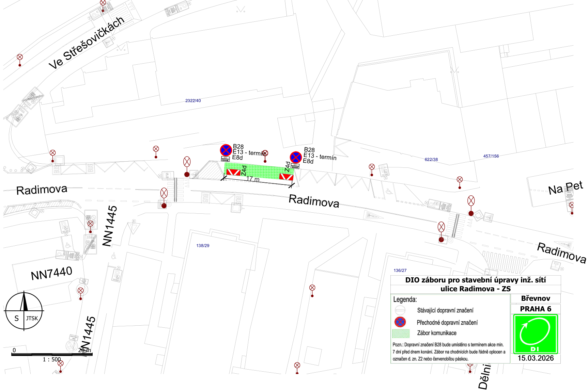Click the green Zábor komunikace legend swatch
Image resolution: width=588 pixels, height=391 pixels.
401,333
